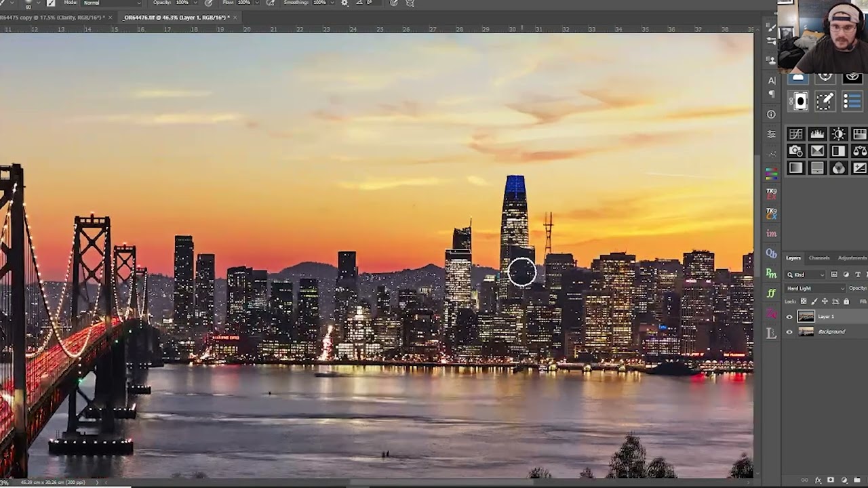Add a Channel Mixer adjustment (overlapping circles)
This screenshot has height=488, width=868.
838,168
